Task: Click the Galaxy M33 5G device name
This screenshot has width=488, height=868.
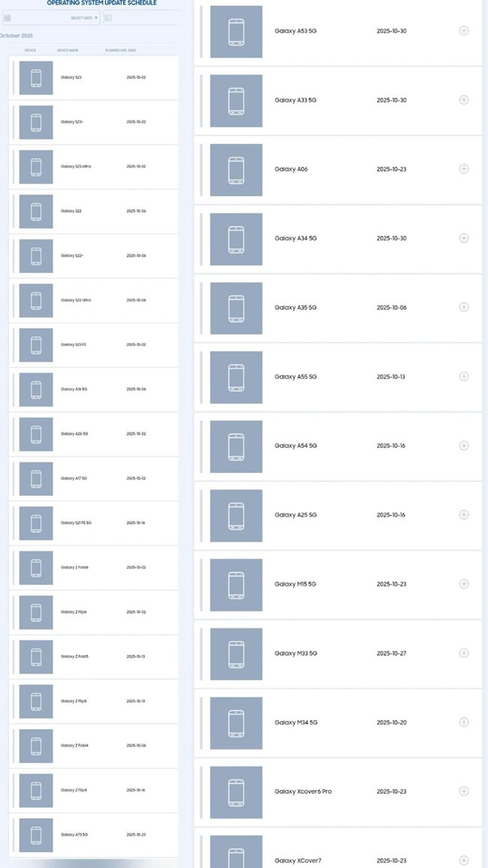Action: (296, 653)
